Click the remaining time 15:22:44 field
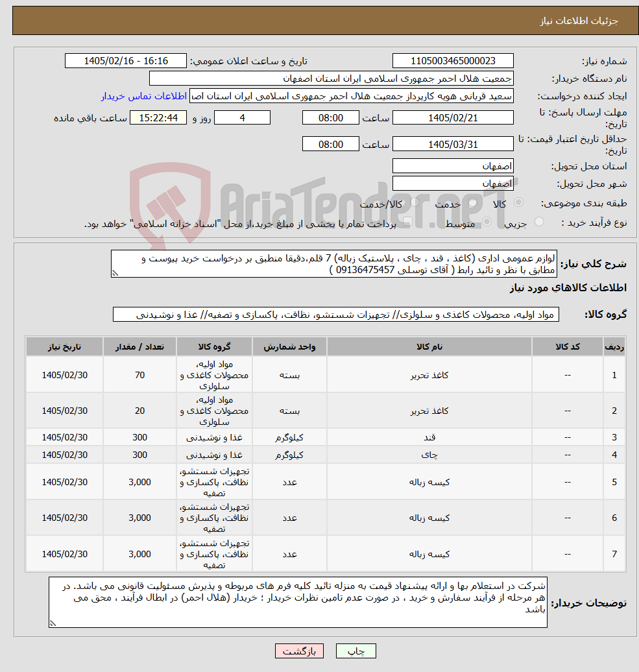 [x=158, y=118]
